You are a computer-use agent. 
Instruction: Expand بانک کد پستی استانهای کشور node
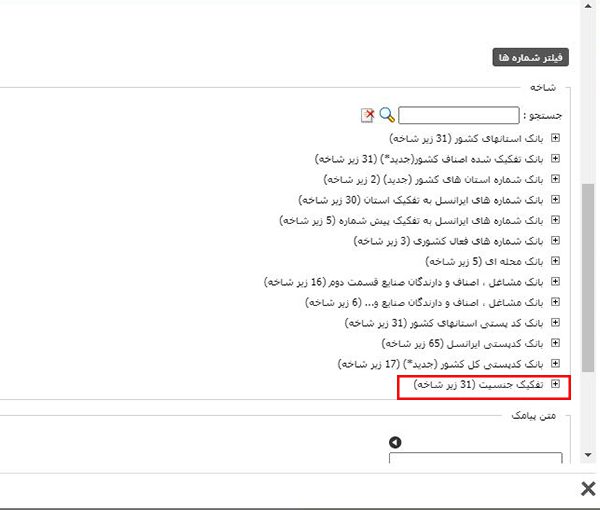[x=555, y=323]
